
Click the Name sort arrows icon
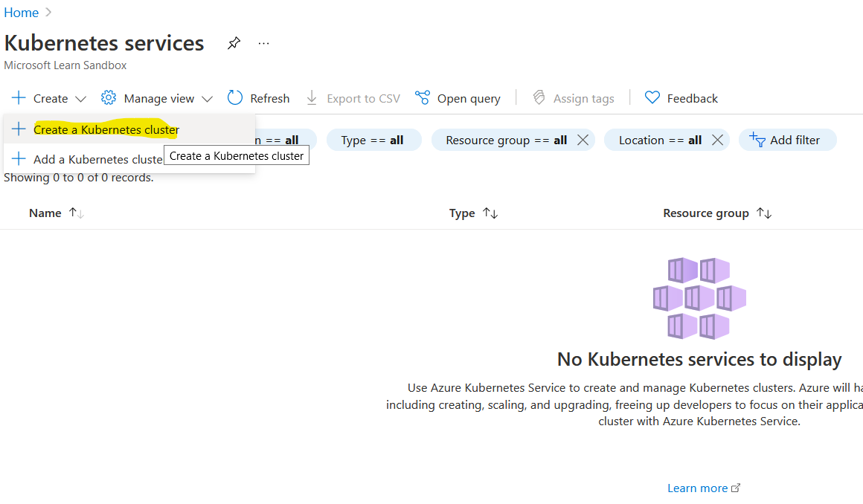77,213
